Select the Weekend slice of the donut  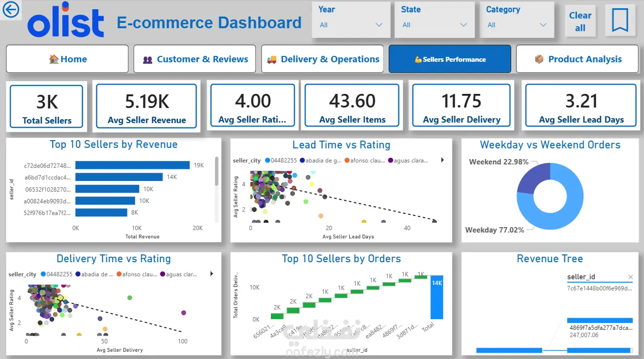(534, 178)
